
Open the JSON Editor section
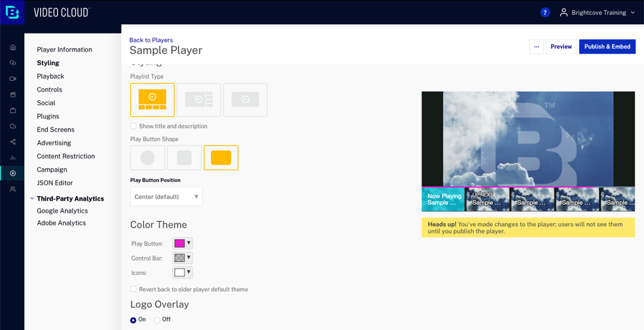click(54, 183)
